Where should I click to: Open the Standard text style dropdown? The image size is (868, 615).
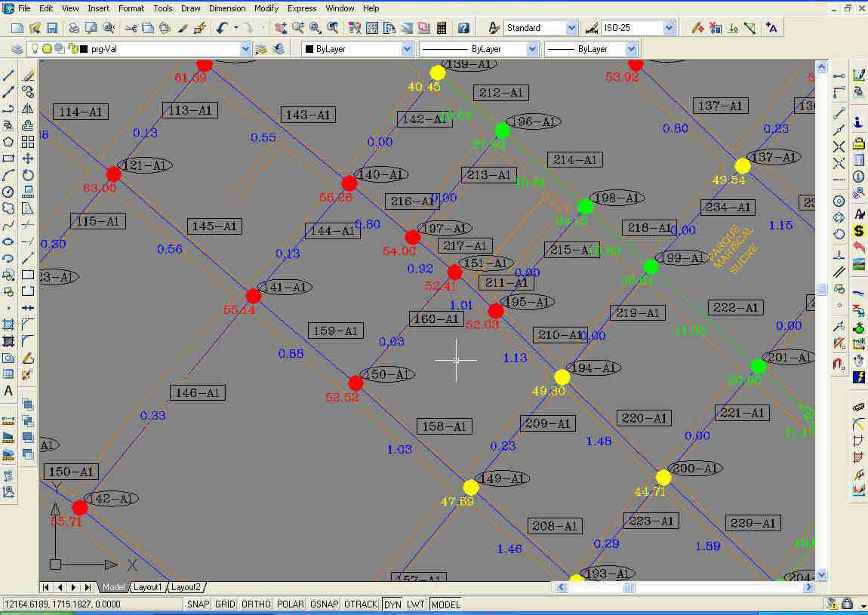tap(571, 28)
